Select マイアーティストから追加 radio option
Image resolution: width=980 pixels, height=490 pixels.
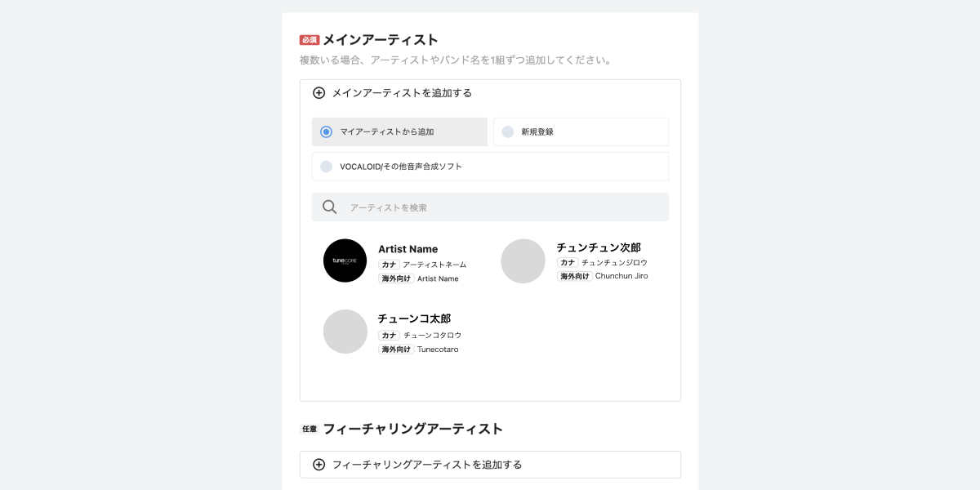click(399, 131)
